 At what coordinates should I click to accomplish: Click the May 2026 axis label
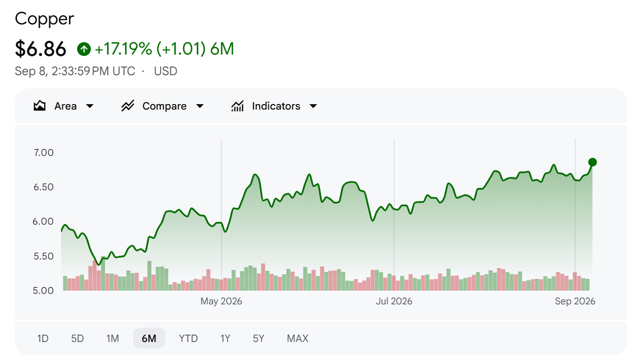221,301
